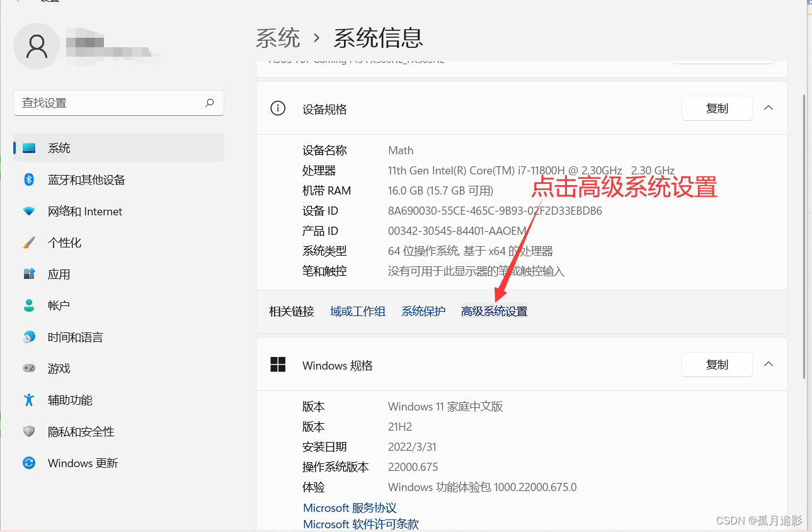Image resolution: width=812 pixels, height=532 pixels.
Task: Click Windows 功能体验包 experience value
Action: click(483, 487)
